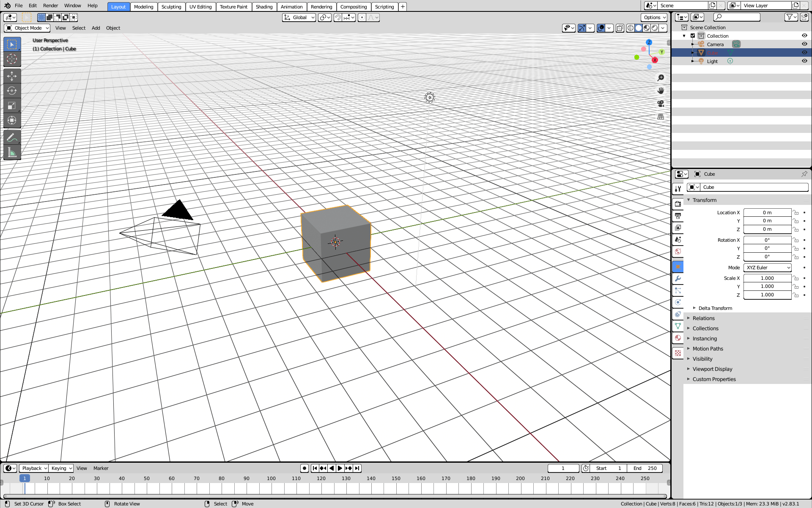Select the Measure tool
Image resolution: width=812 pixels, height=508 pixels.
(12, 152)
